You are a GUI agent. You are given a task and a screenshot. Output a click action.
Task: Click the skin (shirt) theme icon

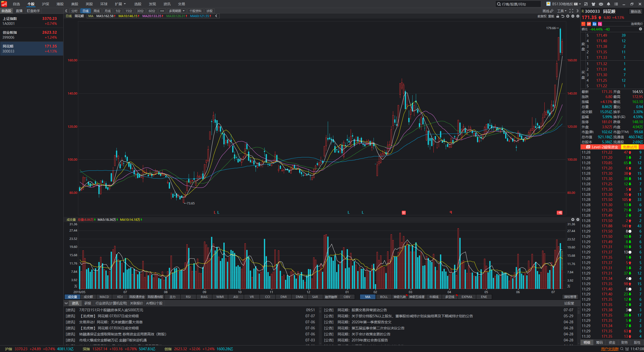pyautogui.click(x=593, y=4)
